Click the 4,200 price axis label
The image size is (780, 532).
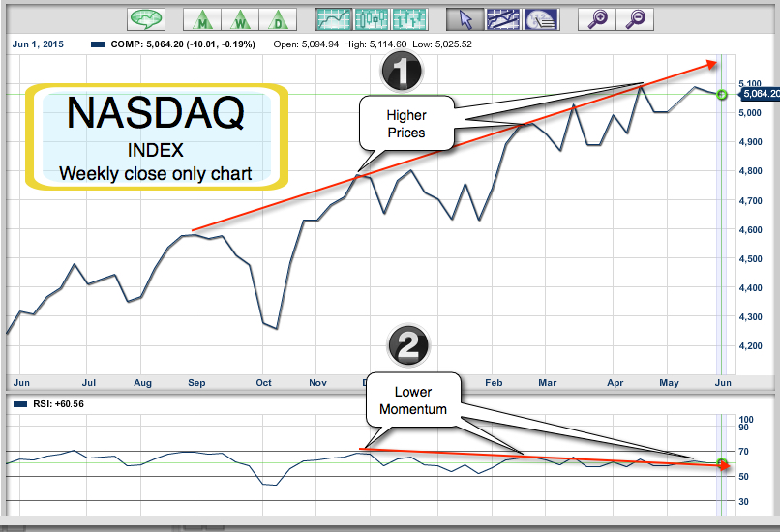[750, 346]
